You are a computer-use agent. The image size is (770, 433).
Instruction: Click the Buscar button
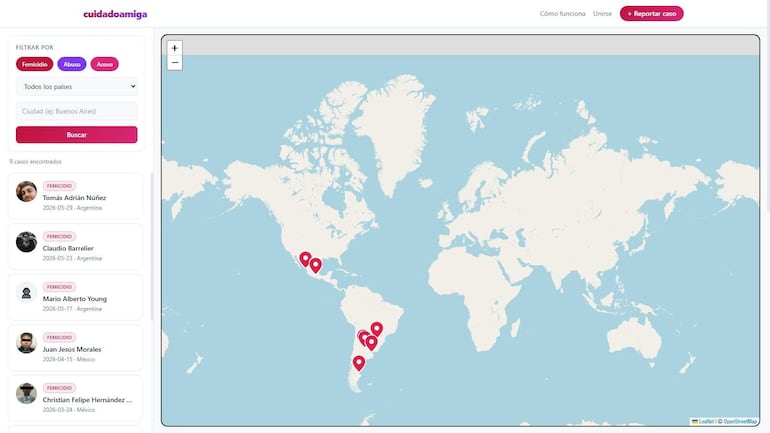[77, 135]
